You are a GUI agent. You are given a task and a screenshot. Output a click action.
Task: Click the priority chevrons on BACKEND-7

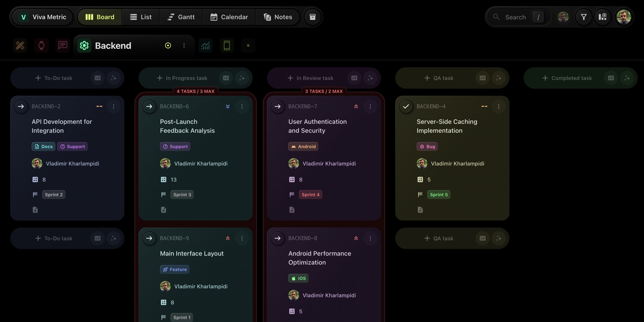coord(356,106)
